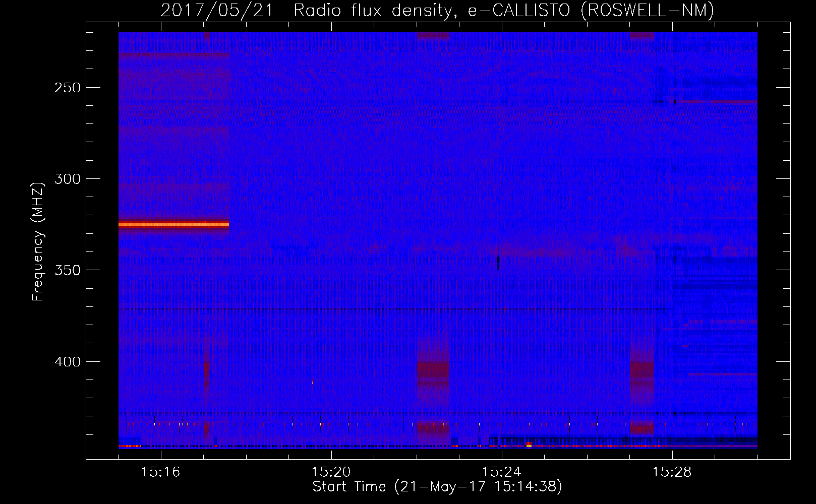Click the bright yellow-red emission band near 325 MHz

coord(173,224)
